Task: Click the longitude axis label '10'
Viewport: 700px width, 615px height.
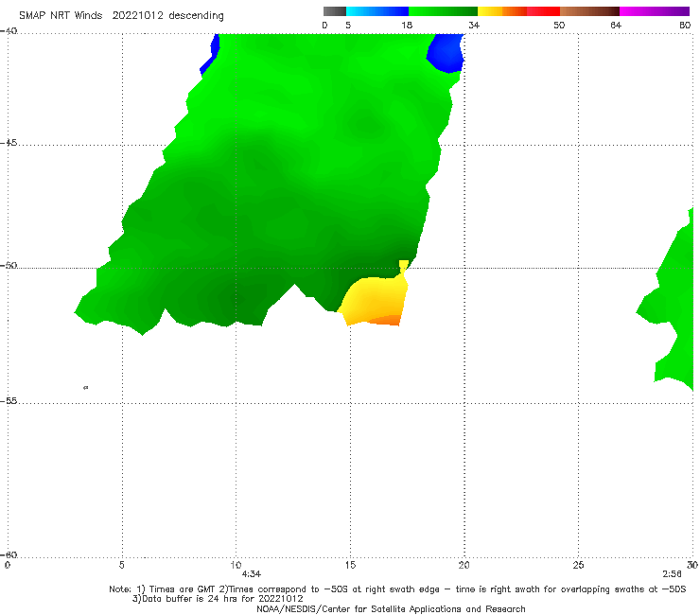Action: (x=236, y=565)
